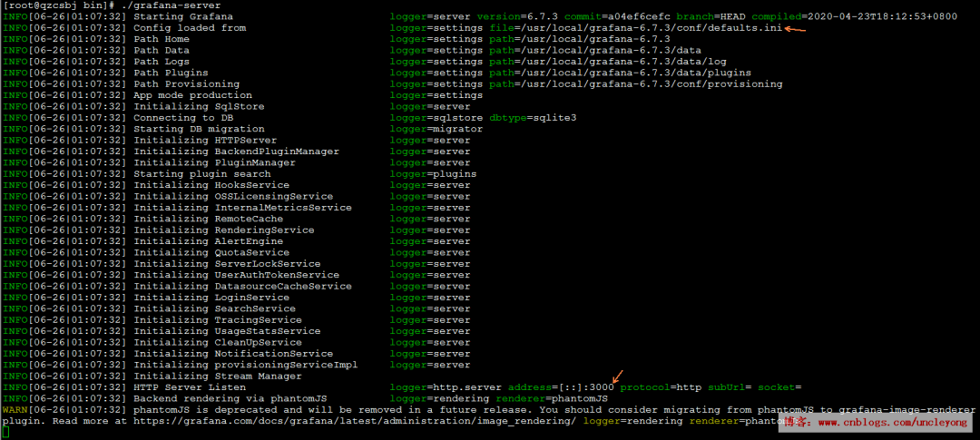
Task: Click the 'Path Plugins' log message
Action: coord(171,73)
